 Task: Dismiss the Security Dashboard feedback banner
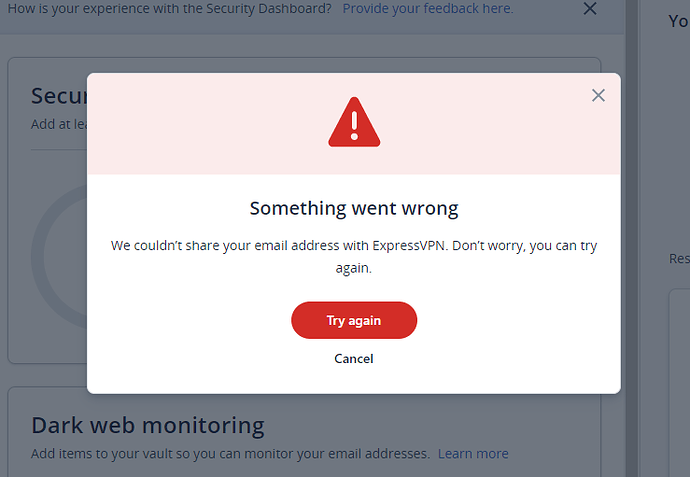click(590, 8)
